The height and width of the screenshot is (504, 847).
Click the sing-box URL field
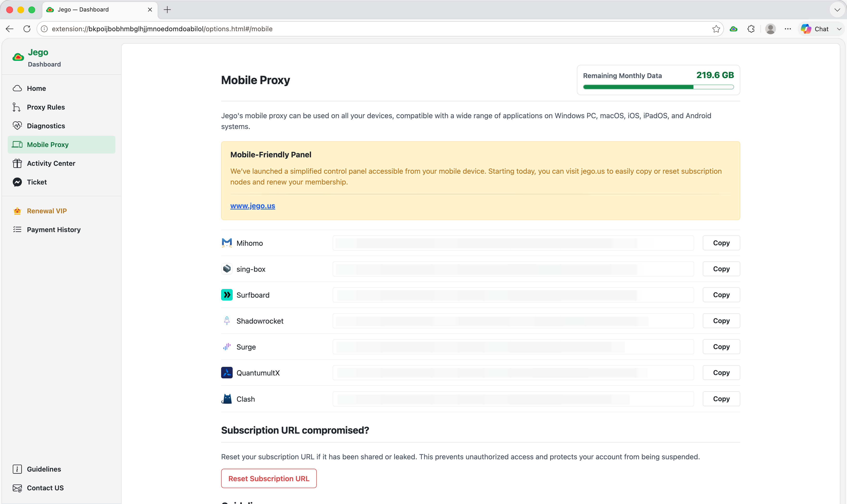[513, 269]
